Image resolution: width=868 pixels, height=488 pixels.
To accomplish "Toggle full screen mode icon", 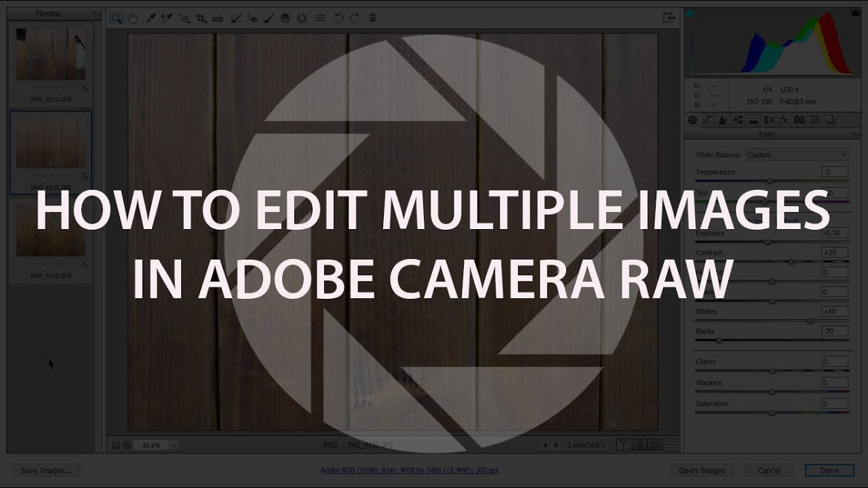I will coord(669,18).
